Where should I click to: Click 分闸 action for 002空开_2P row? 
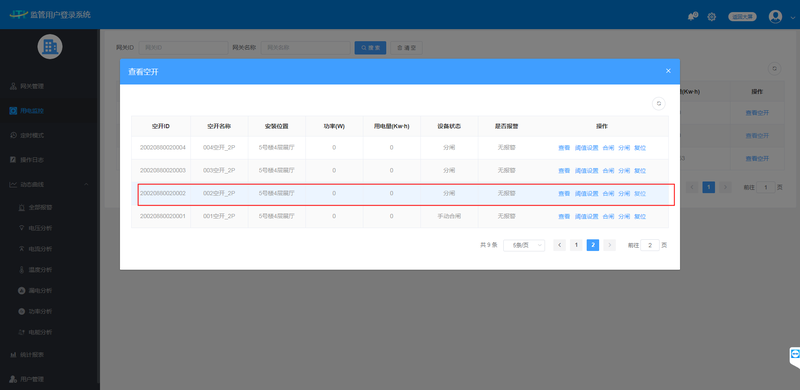pyautogui.click(x=624, y=194)
